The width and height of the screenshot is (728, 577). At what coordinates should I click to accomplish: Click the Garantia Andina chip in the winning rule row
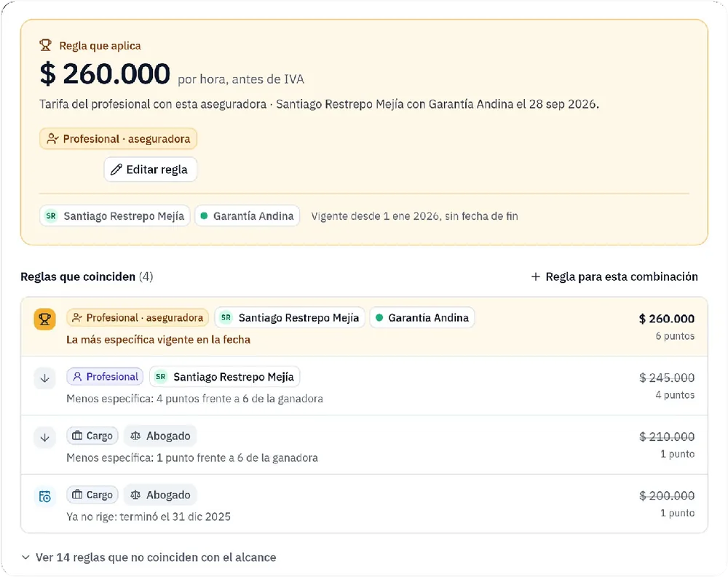(x=422, y=317)
